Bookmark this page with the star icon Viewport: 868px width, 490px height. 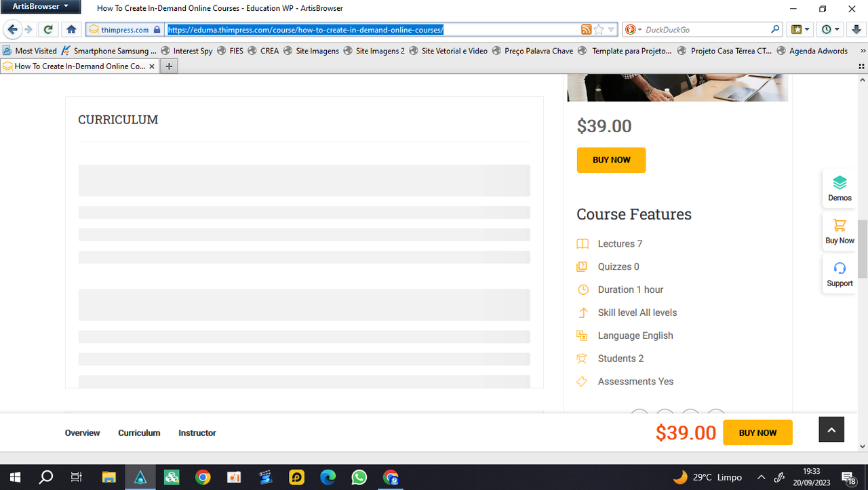(599, 30)
